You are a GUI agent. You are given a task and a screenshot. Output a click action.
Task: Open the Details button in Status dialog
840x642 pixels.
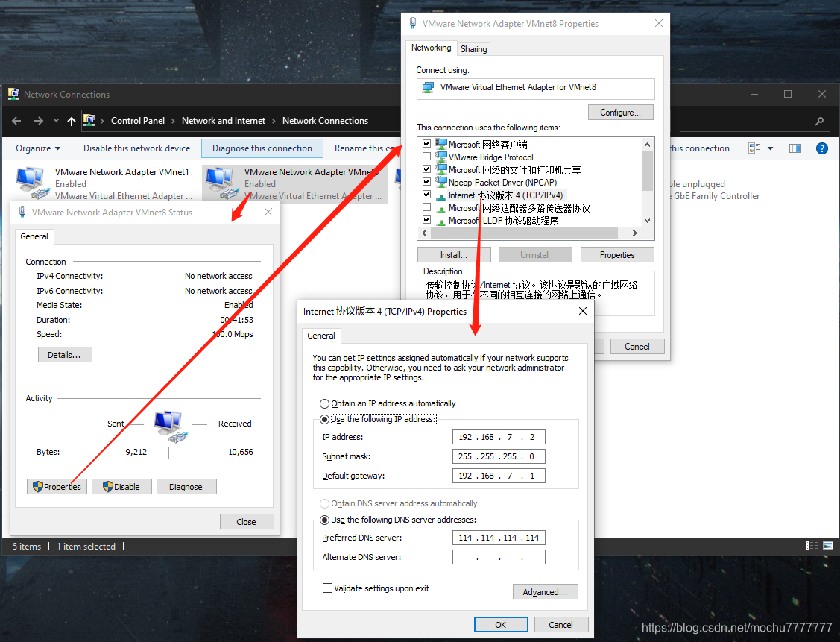[65, 355]
